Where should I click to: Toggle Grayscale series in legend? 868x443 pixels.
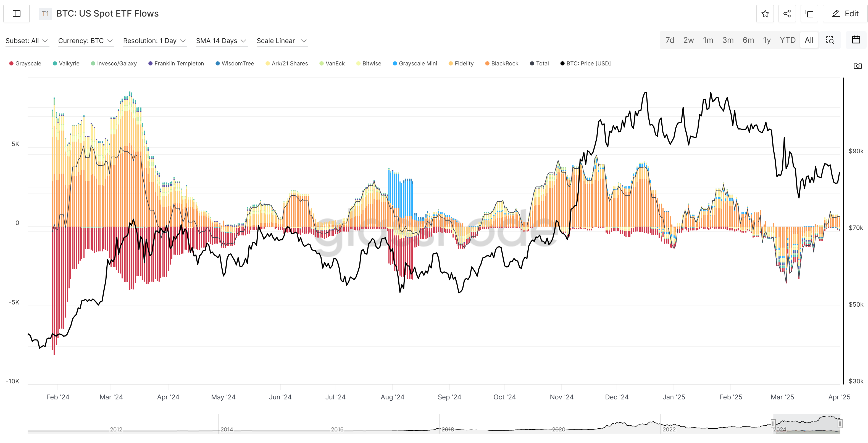click(x=25, y=63)
